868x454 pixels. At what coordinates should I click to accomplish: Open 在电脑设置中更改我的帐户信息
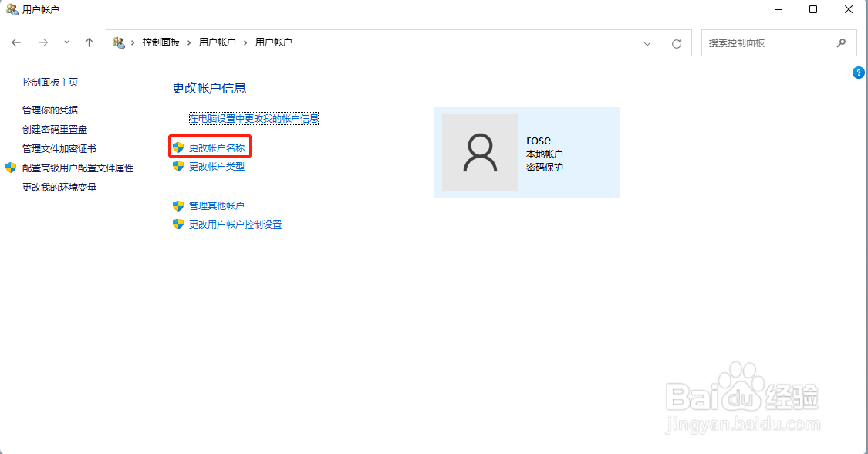255,118
